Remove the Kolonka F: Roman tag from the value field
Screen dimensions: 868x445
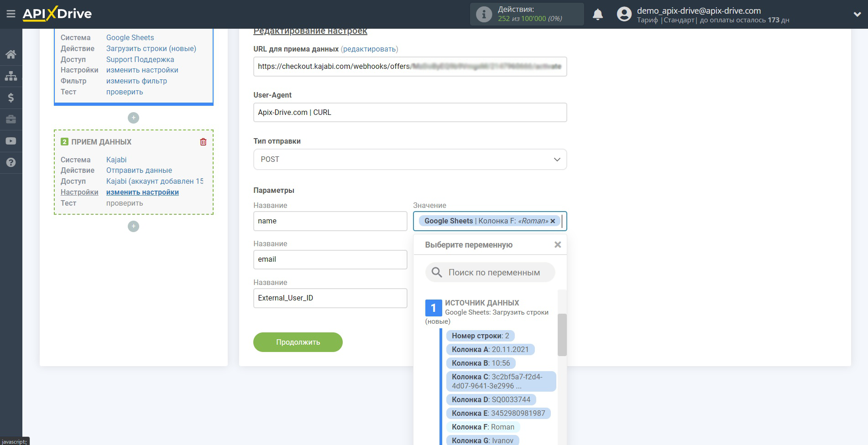point(553,221)
